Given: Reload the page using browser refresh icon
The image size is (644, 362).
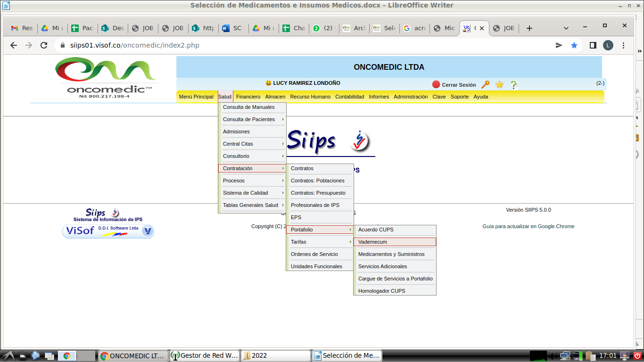Looking at the screenshot, I should [x=44, y=45].
